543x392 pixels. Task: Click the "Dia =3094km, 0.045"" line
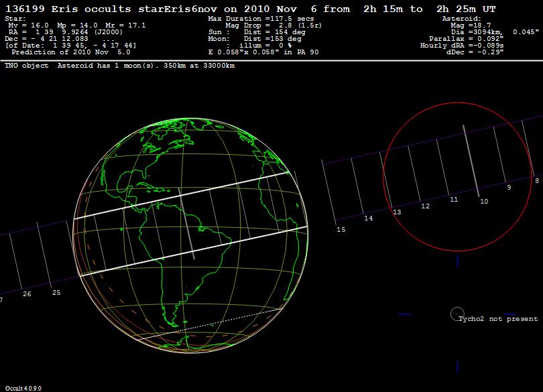click(x=495, y=32)
